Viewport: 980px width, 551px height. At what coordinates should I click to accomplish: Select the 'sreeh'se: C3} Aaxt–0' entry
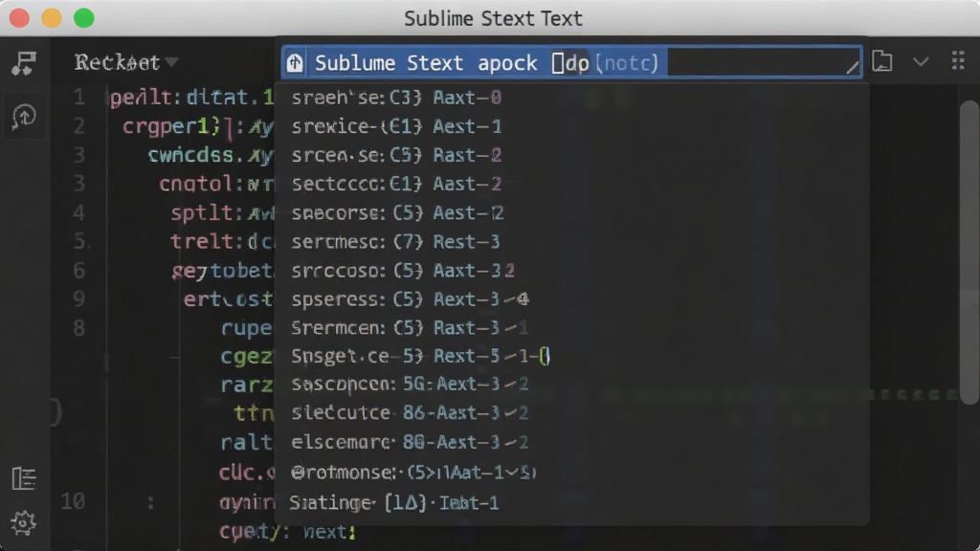572,98
